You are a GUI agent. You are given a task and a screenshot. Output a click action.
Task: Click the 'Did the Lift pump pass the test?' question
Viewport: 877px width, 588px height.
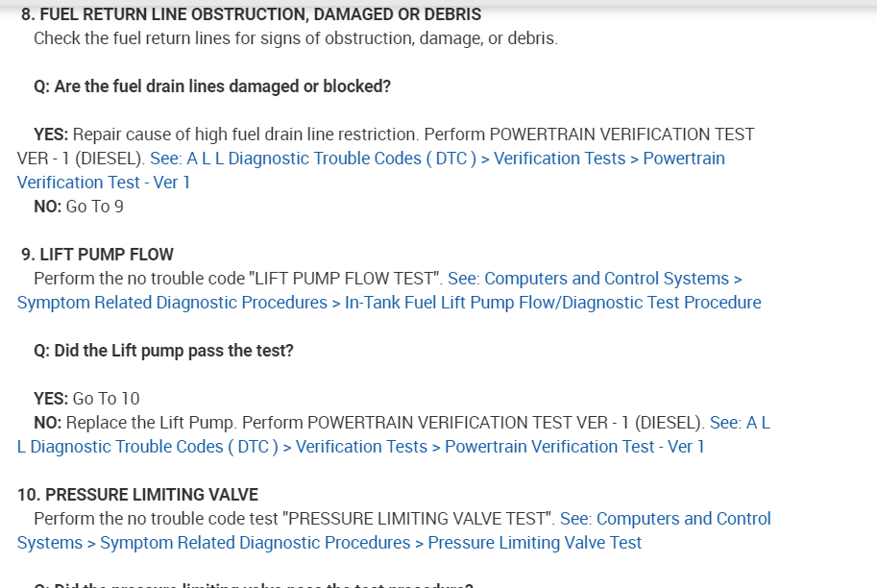pos(163,351)
